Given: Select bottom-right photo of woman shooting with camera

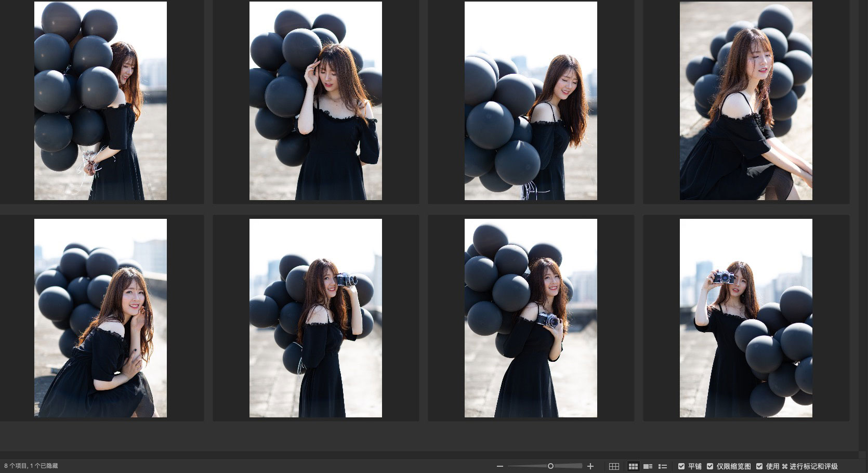Looking at the screenshot, I should pyautogui.click(x=746, y=318).
